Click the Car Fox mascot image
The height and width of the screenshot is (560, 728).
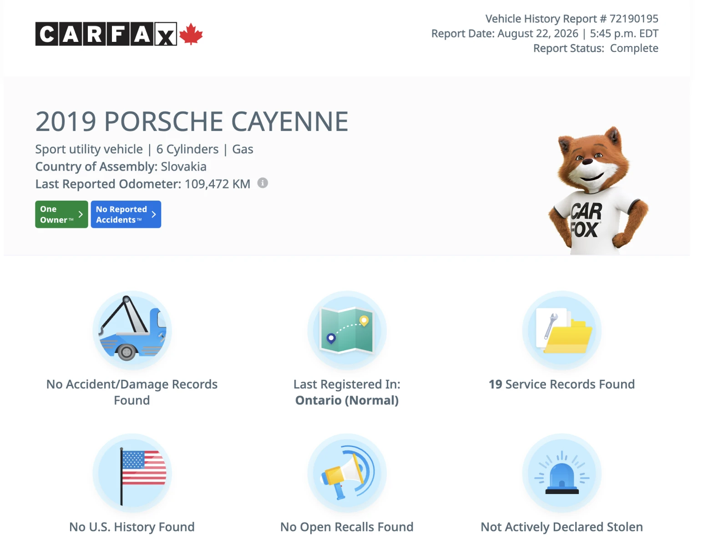[598, 190]
